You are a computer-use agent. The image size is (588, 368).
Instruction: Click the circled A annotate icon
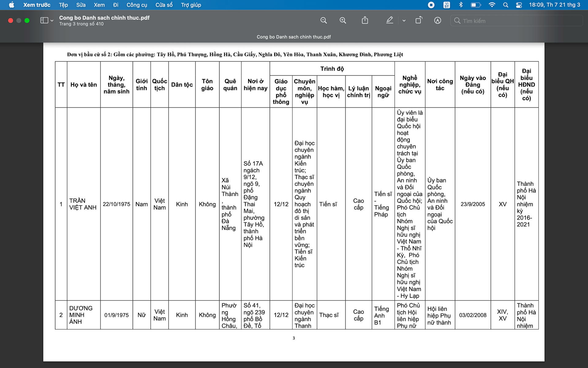point(438,21)
